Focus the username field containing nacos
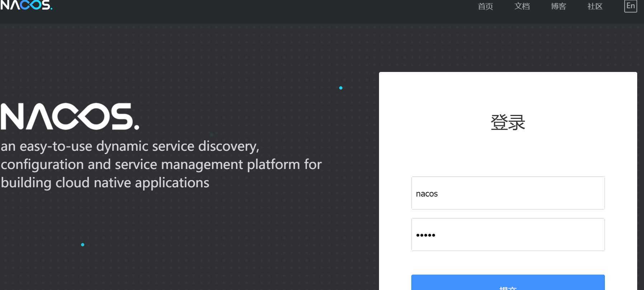The image size is (644, 290). (x=508, y=193)
